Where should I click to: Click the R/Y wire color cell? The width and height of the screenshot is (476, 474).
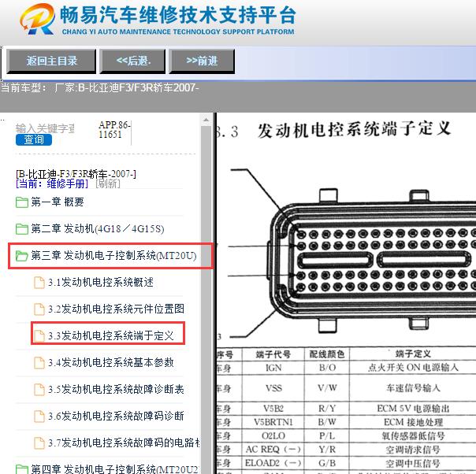[x=327, y=409]
